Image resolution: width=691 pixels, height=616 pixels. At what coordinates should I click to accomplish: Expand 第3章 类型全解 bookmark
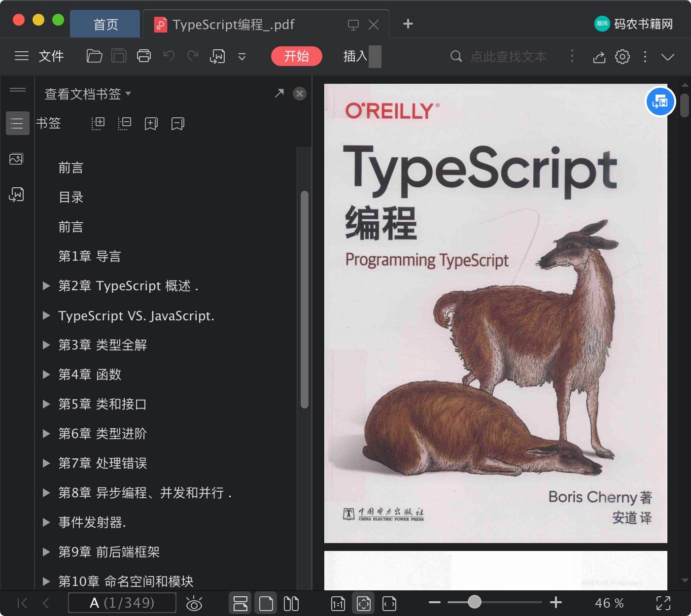[46, 345]
